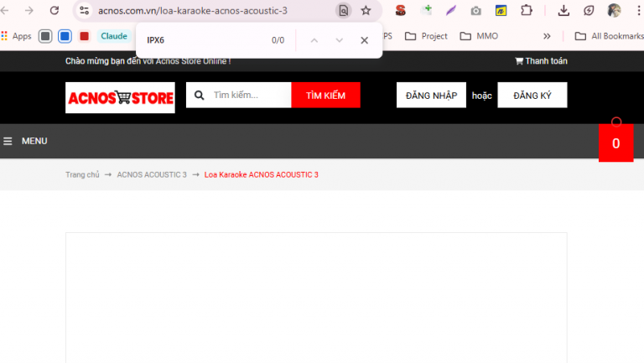This screenshot has width=644, height=363.
Task: Open the lightning bolt toolbar icon
Action: click(x=589, y=11)
